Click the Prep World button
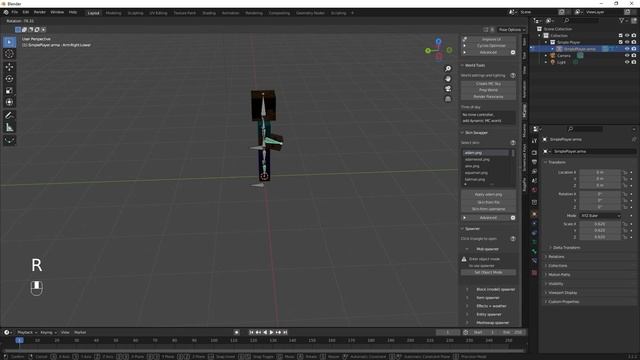 point(489,90)
